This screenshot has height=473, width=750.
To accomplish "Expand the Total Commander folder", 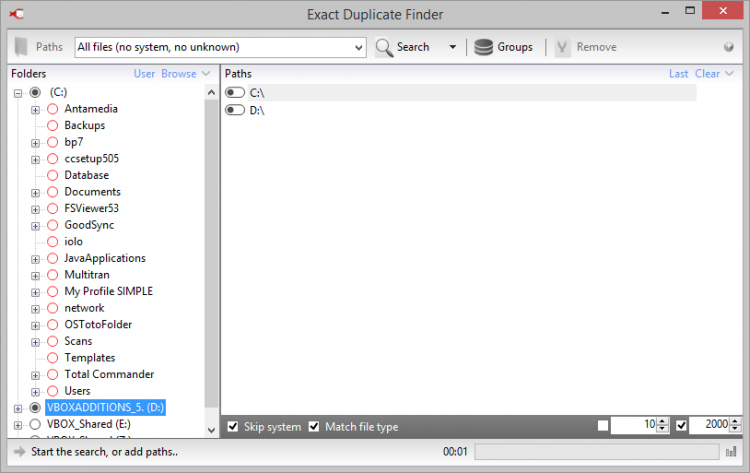I will coord(35,375).
